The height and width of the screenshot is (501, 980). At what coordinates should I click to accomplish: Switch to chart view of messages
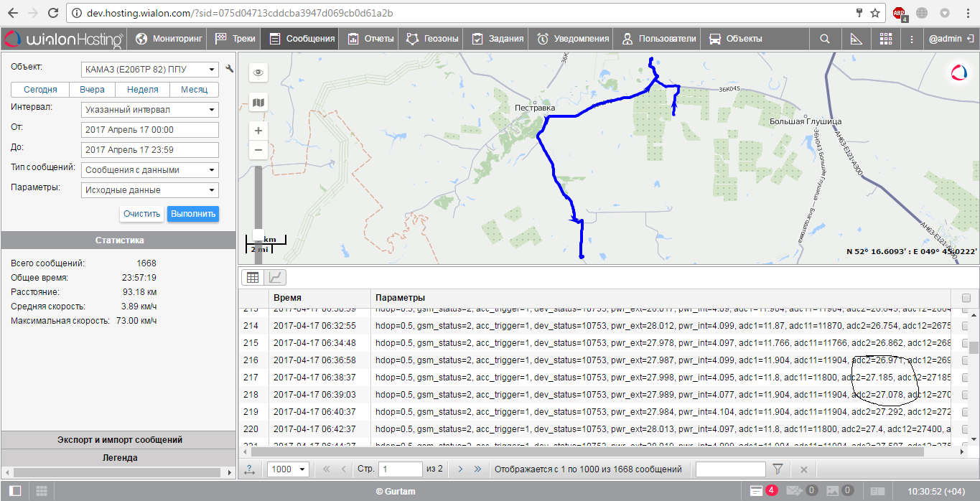point(274,277)
